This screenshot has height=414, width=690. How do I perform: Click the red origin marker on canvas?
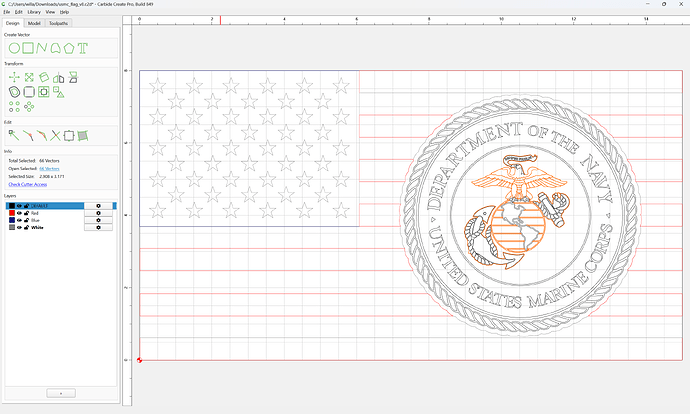tap(139, 360)
